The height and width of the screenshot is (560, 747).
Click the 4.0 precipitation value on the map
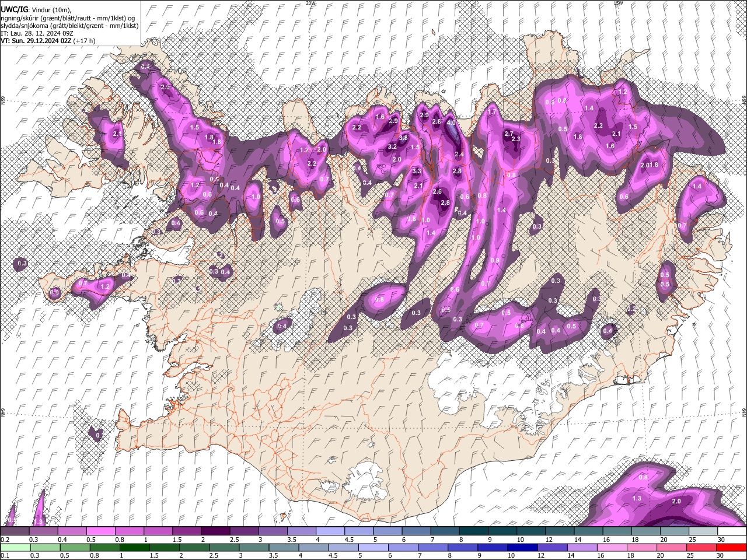pos(451,123)
